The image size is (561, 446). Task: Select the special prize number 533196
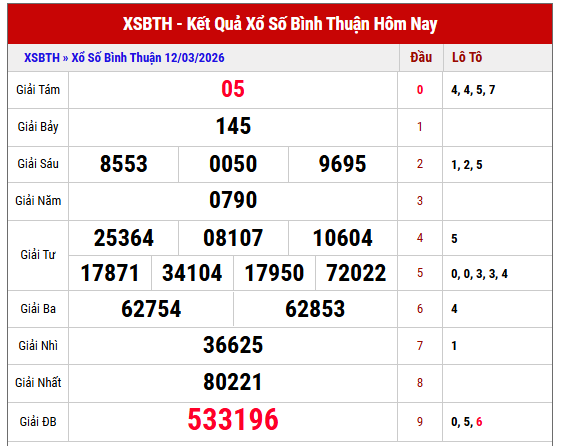pyautogui.click(x=233, y=419)
